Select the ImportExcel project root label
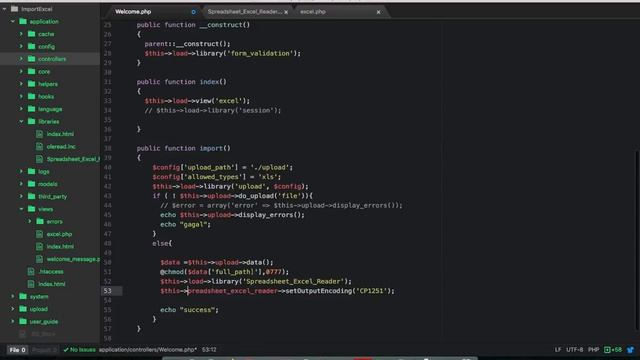The height and width of the screenshot is (360, 640). pyautogui.click(x=36, y=9)
